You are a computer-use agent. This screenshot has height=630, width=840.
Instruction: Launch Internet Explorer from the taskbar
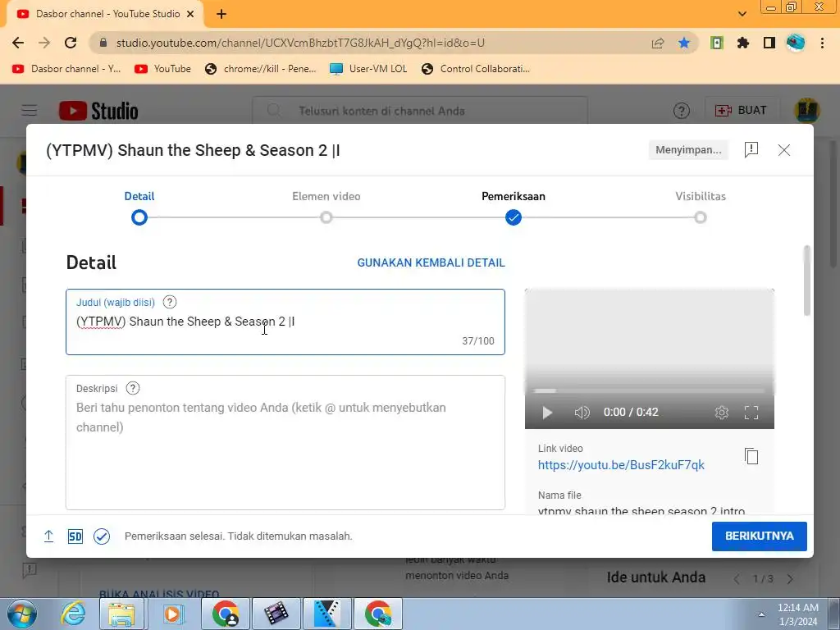click(73, 614)
